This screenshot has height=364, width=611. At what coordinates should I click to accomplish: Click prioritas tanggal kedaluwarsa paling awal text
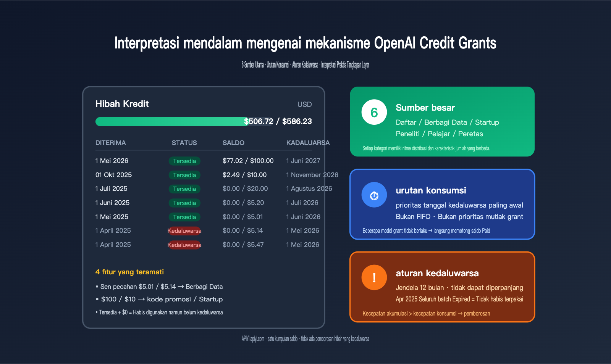pos(459,205)
